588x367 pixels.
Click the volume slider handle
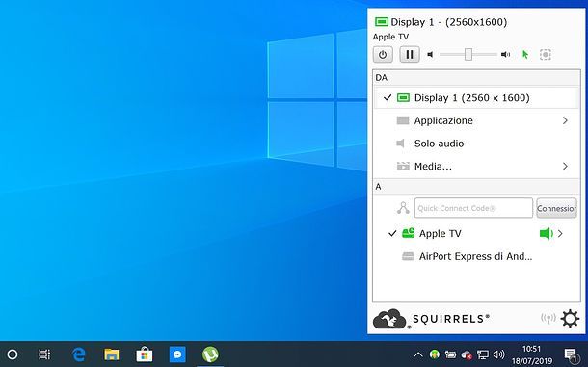468,54
